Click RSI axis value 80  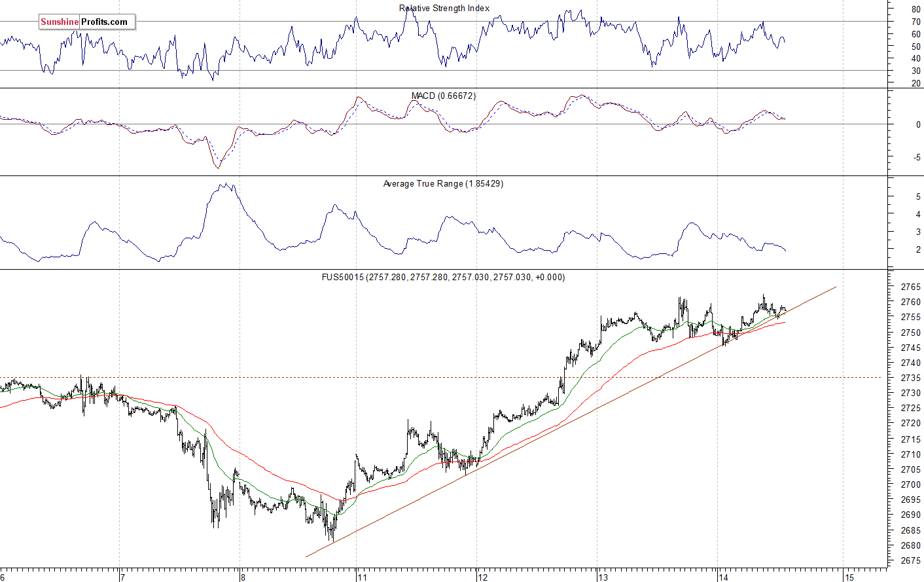(x=915, y=9)
